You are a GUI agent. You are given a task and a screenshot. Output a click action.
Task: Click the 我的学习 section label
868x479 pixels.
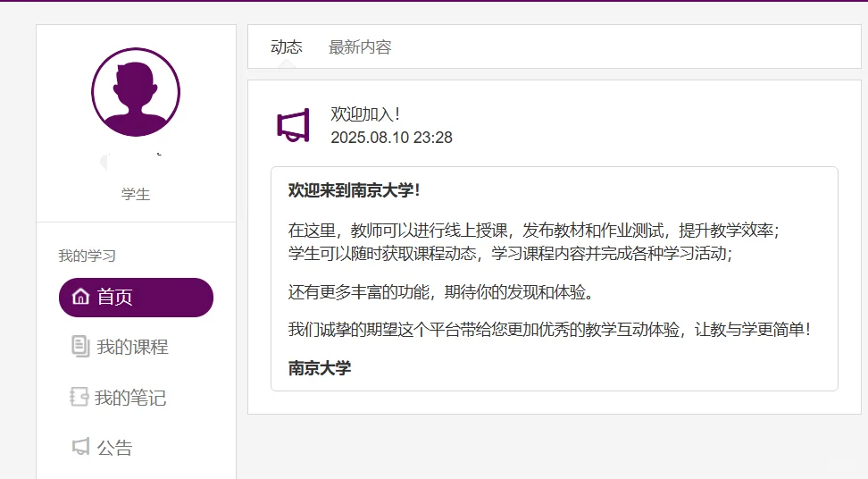87,256
